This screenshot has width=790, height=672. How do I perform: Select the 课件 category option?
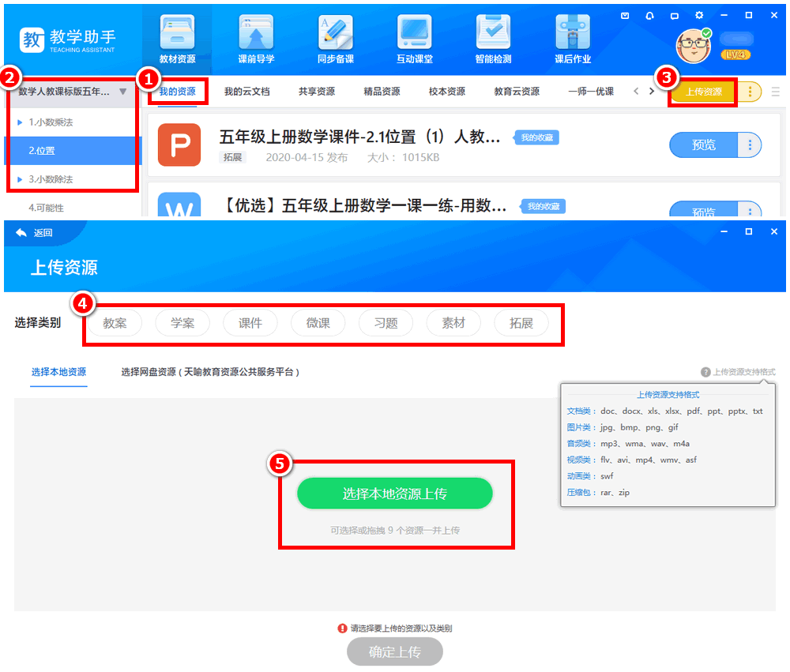click(250, 323)
